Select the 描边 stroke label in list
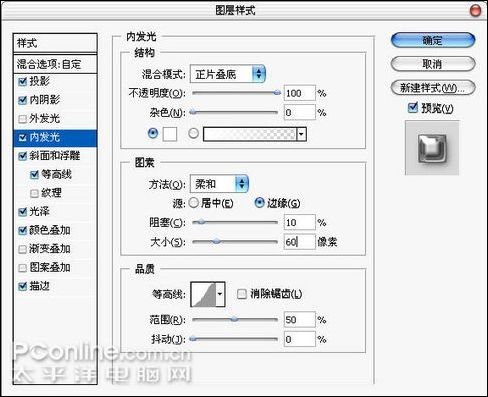This screenshot has height=397, width=488. tap(39, 286)
